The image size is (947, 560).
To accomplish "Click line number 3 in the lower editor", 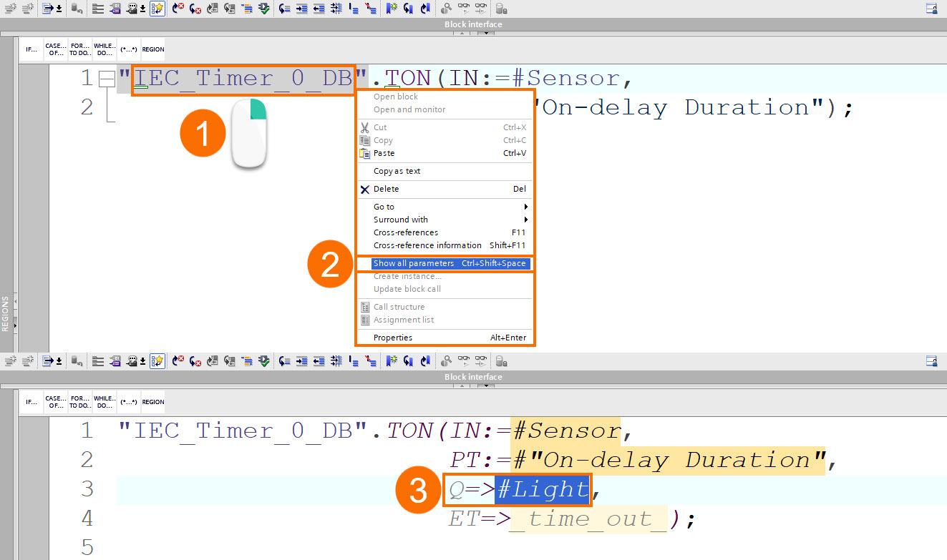I will [x=86, y=489].
